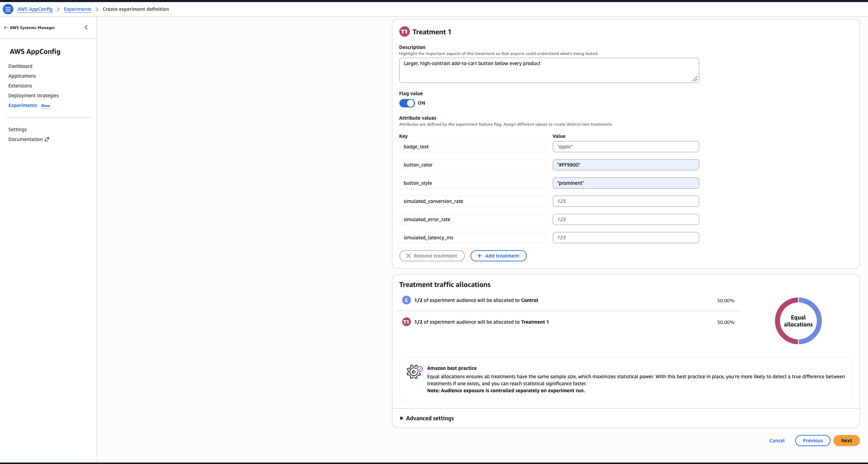
Task: Open the hamburger navigation menu icon
Action: tap(8, 9)
